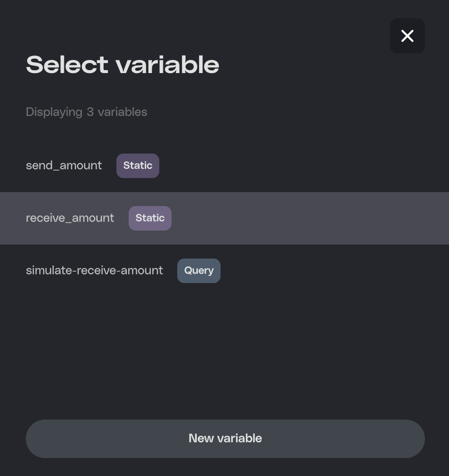Dismiss the dialog with the X icon
The height and width of the screenshot is (476, 449).
click(407, 36)
